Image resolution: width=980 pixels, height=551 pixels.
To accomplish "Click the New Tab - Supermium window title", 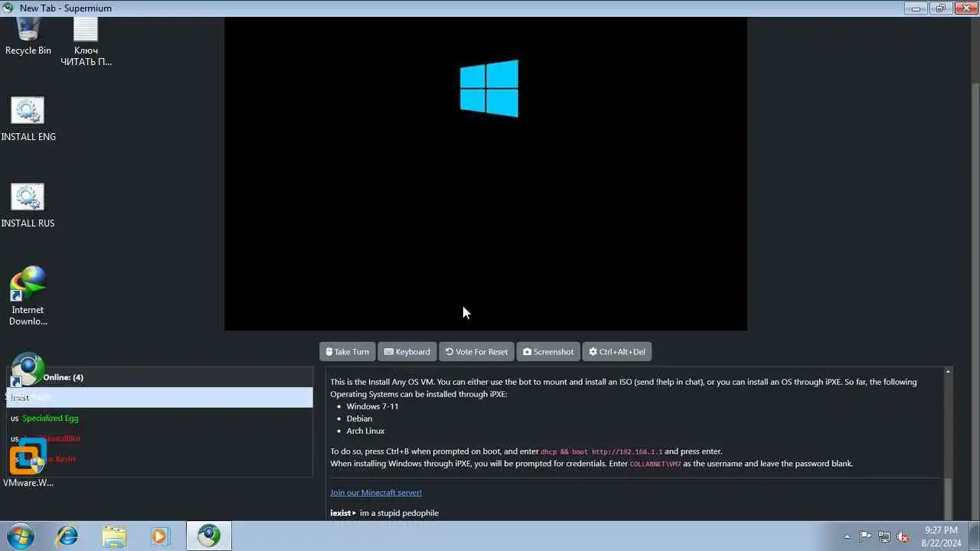I will tap(65, 8).
